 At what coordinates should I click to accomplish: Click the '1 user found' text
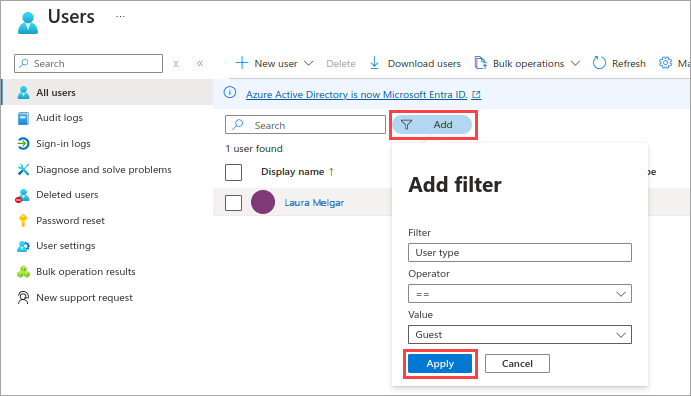pyautogui.click(x=254, y=149)
